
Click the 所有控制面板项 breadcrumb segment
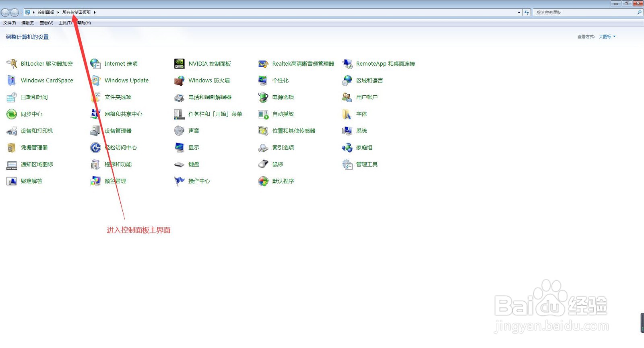76,12
